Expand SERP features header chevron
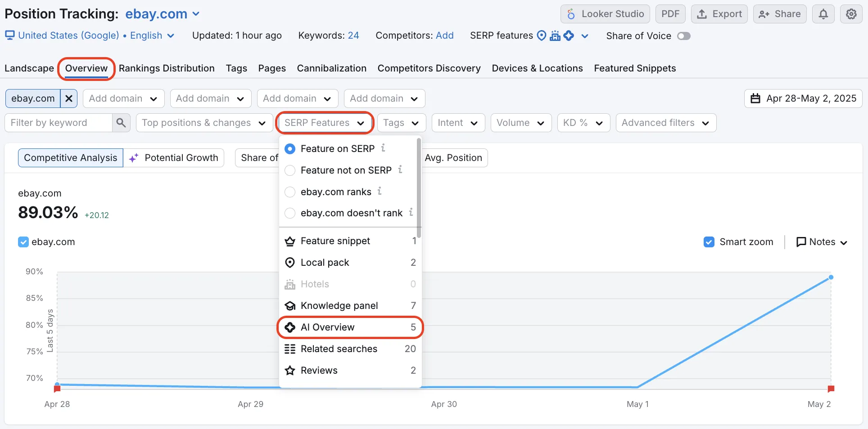Viewport: 868px width, 429px height. (585, 36)
